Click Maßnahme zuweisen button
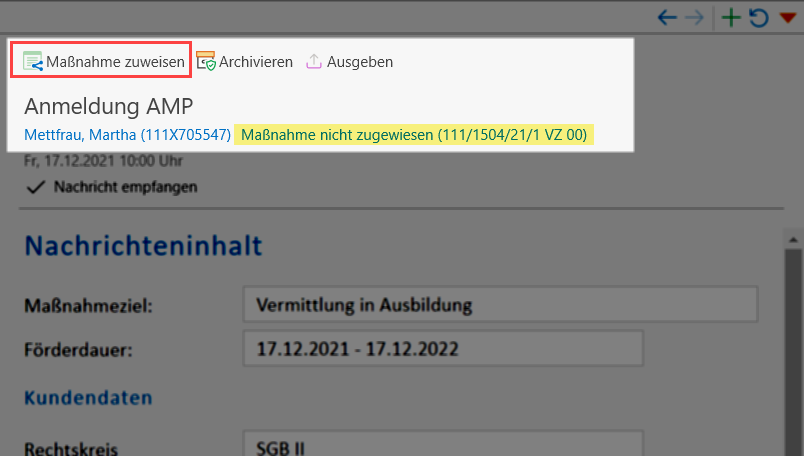Image resolution: width=804 pixels, height=456 pixels. [102, 61]
